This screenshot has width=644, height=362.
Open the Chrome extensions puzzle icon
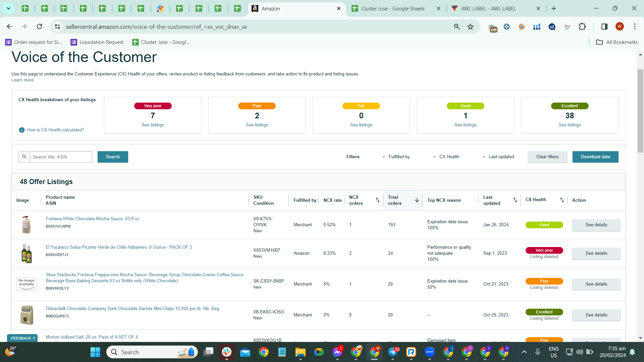(582, 26)
